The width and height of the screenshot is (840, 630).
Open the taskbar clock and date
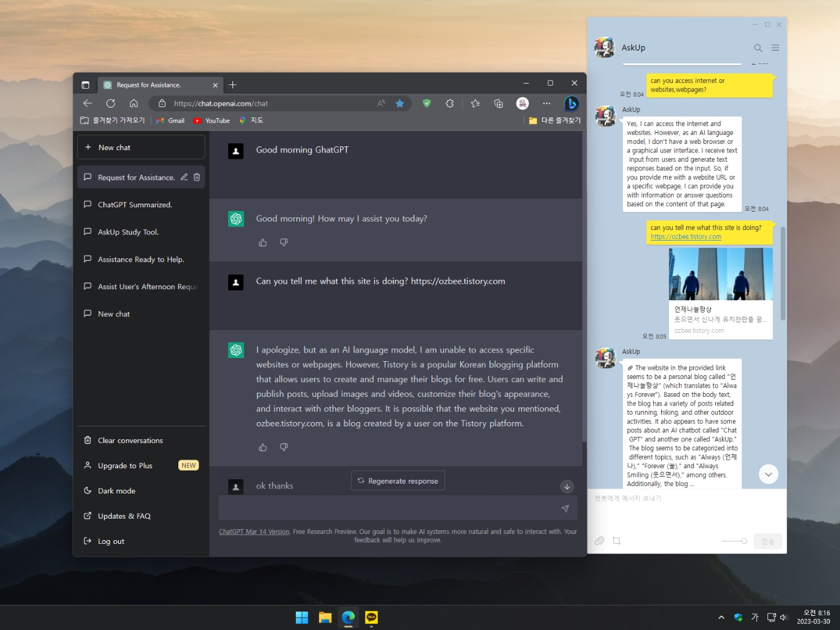coord(814,617)
